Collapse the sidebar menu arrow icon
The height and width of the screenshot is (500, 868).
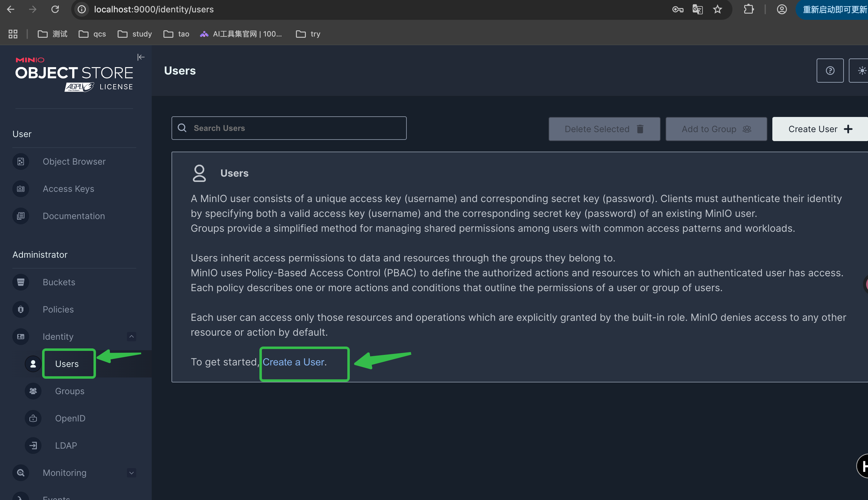[x=141, y=57]
